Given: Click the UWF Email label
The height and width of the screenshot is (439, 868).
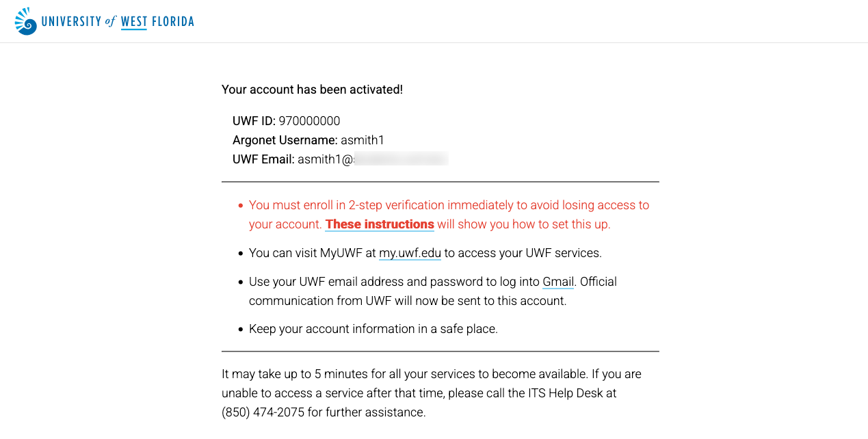Looking at the screenshot, I should click(263, 159).
